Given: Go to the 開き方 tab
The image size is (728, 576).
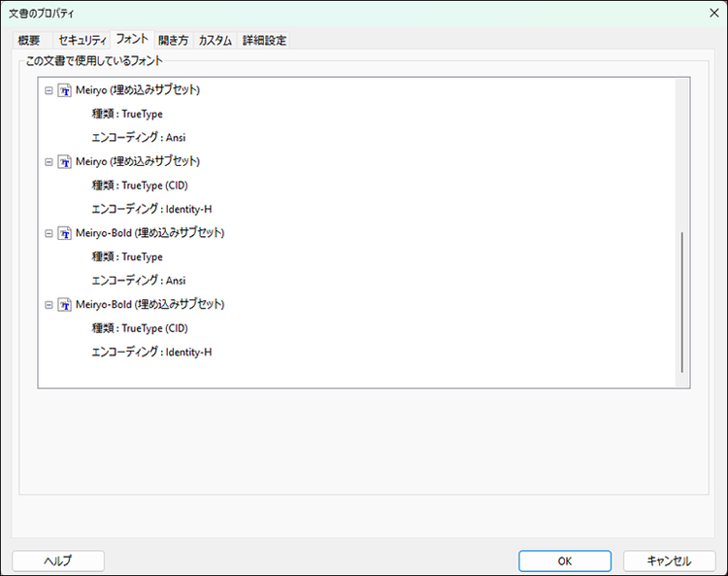Looking at the screenshot, I should tap(173, 41).
